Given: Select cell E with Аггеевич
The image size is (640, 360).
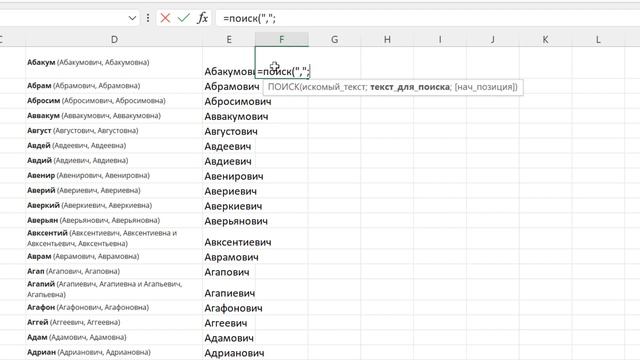Looking at the screenshot, I should point(229,323).
